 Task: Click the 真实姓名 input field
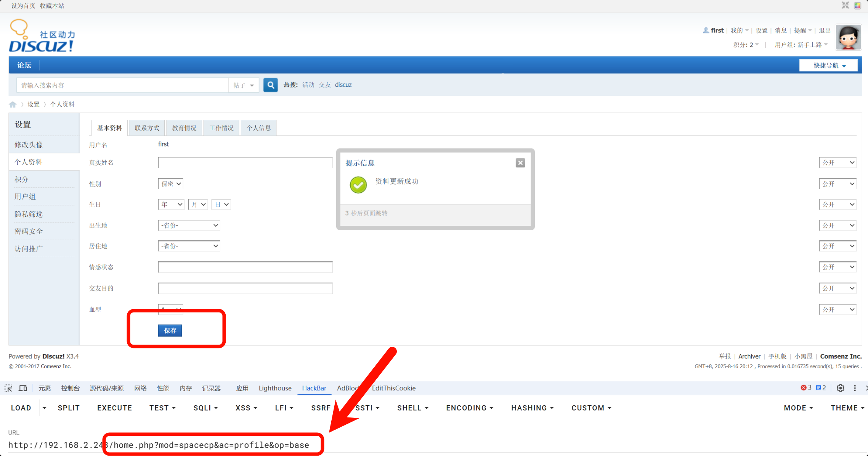click(x=245, y=163)
